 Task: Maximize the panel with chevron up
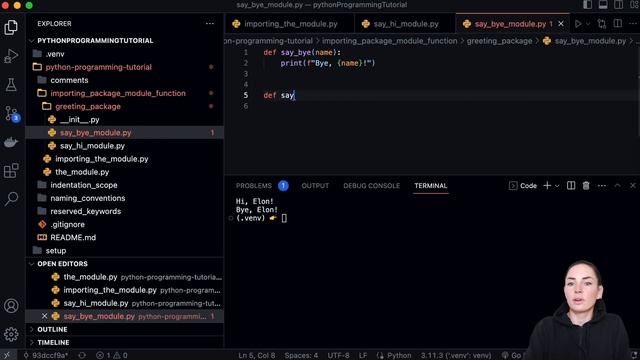point(618,186)
